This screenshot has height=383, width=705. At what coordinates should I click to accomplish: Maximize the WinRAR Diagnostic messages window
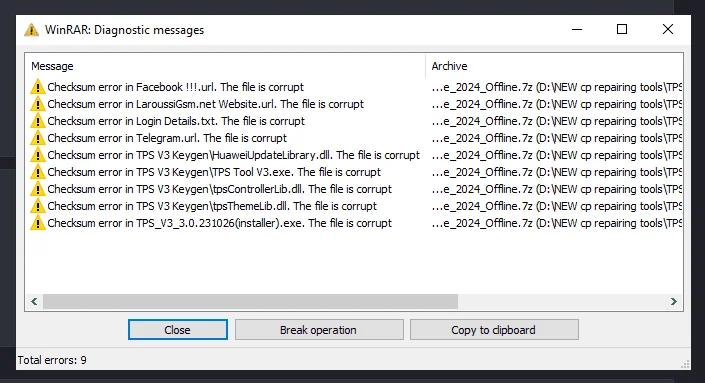coord(622,29)
